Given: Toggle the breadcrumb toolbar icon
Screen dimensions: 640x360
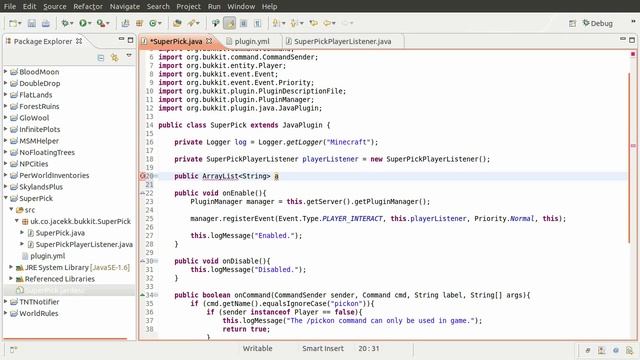Looking at the screenshot, I should 215,23.
